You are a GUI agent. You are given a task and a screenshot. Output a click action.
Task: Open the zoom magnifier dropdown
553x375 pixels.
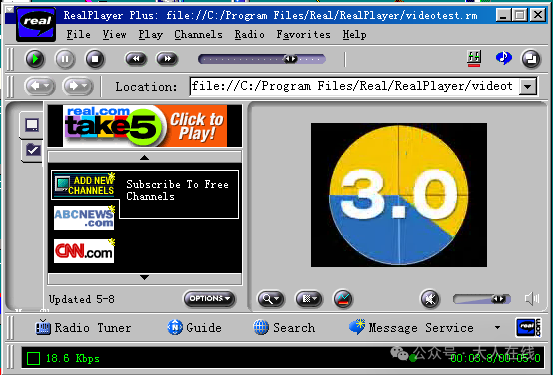tap(271, 299)
